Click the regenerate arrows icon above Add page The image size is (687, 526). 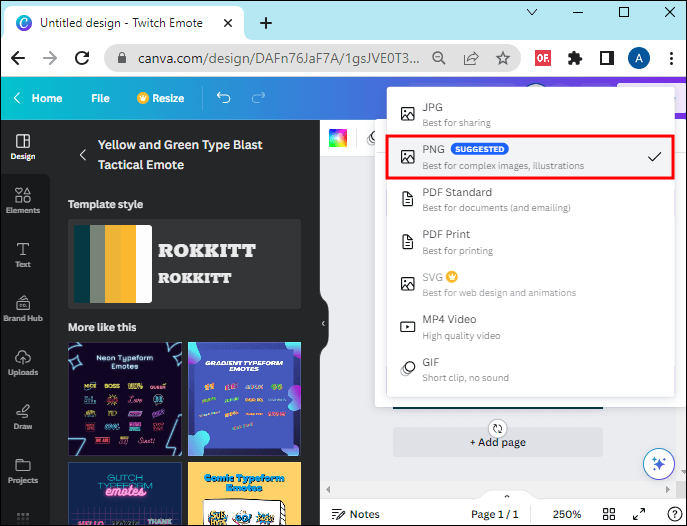[497, 428]
